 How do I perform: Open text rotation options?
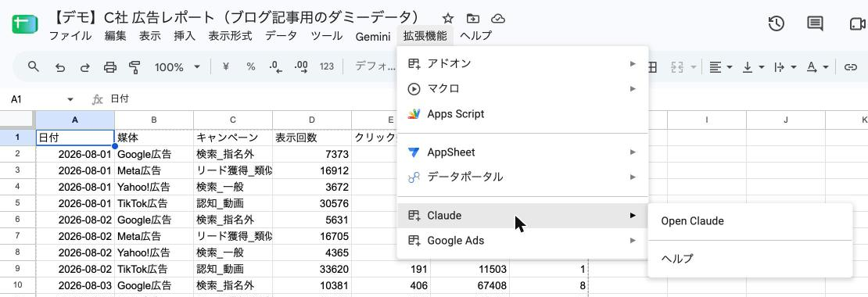818,67
